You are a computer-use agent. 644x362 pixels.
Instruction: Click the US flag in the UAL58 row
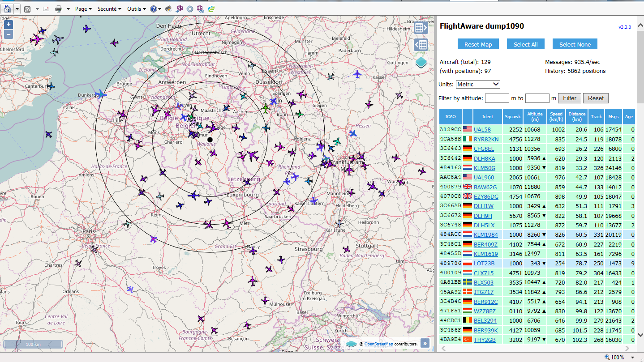[468, 129]
